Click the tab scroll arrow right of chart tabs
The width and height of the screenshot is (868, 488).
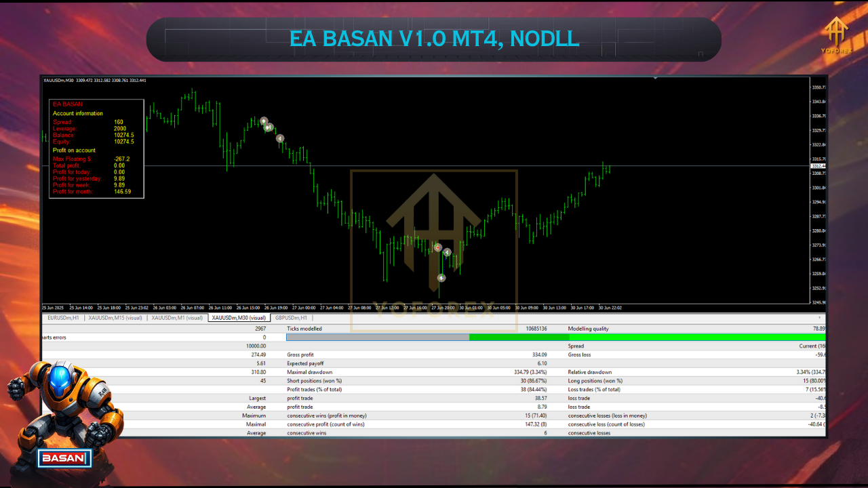point(819,317)
